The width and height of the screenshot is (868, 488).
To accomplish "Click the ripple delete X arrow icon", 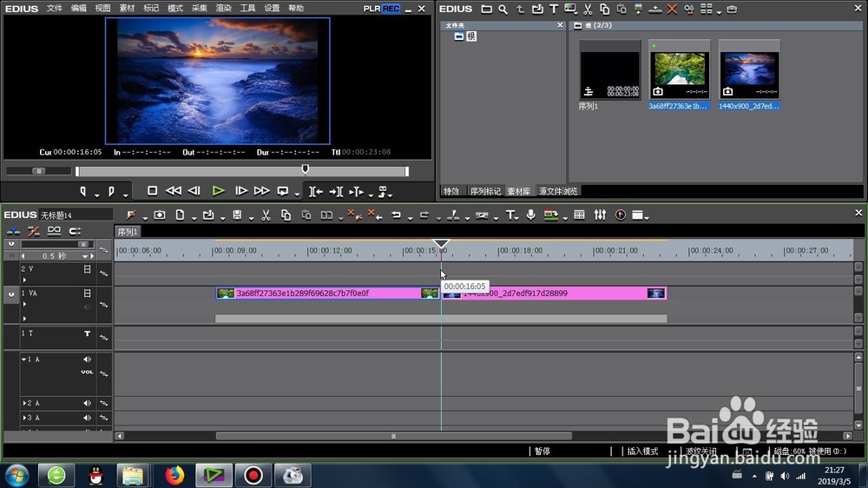I will point(375,215).
